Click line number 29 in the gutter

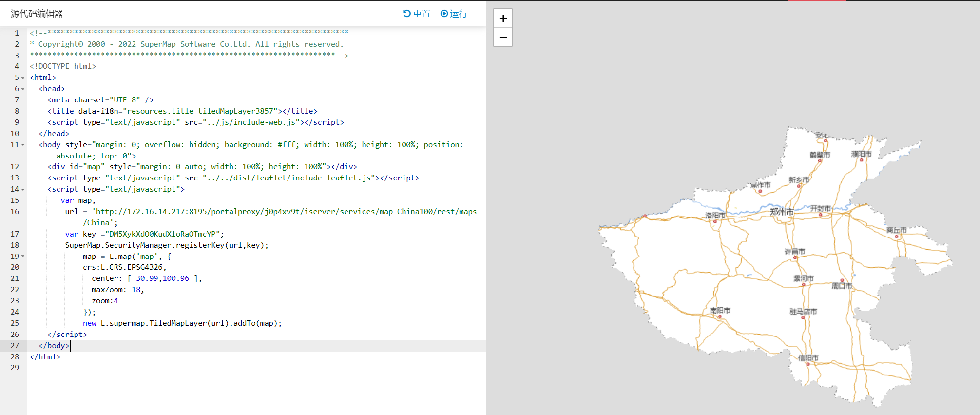[x=15, y=368]
